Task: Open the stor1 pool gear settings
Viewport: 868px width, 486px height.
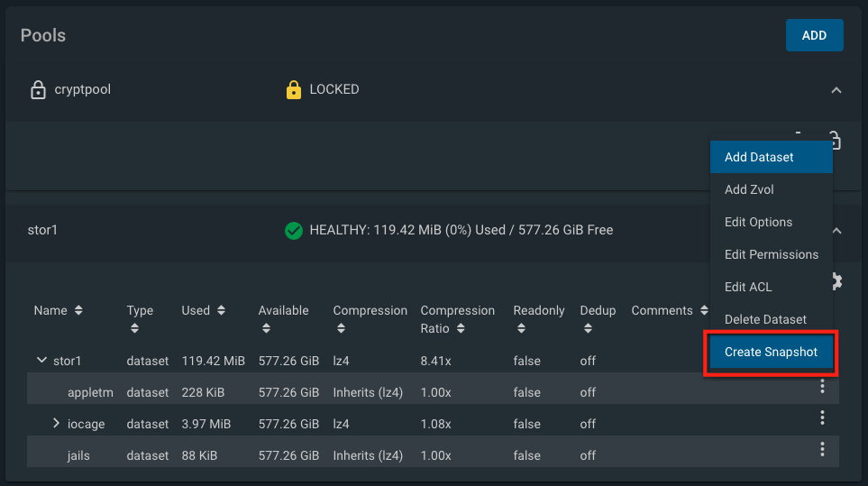Action: tap(836, 281)
